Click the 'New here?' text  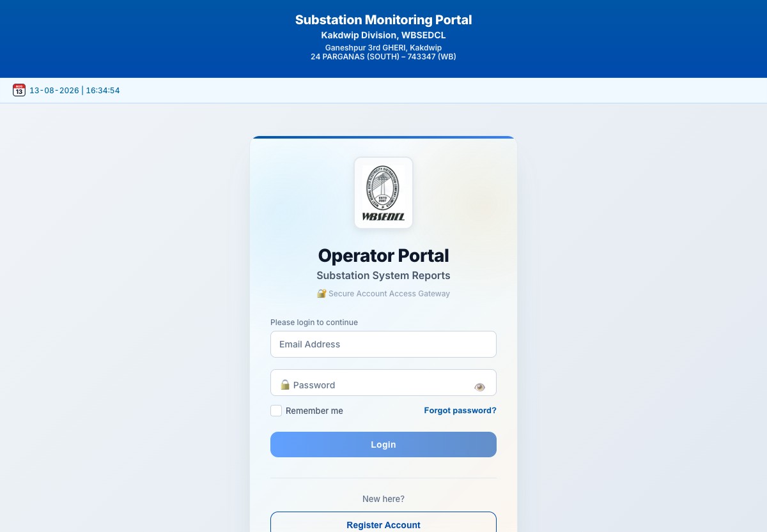[383, 499]
